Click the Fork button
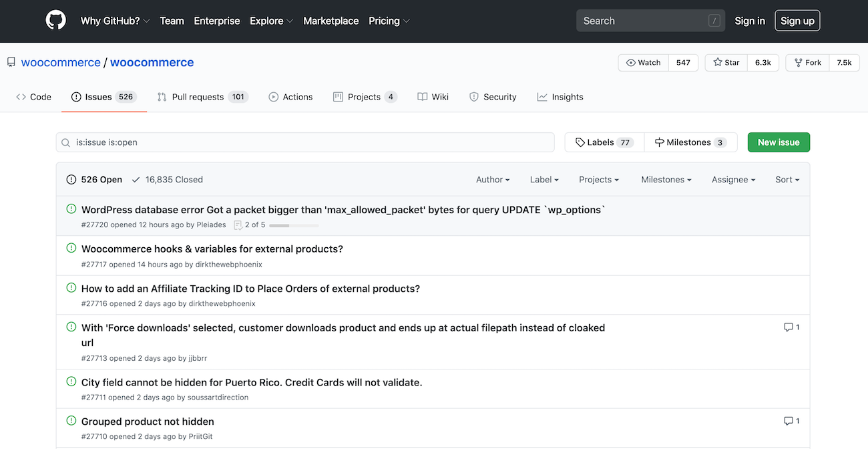Image resolution: width=868 pixels, height=449 pixels. 807,62
